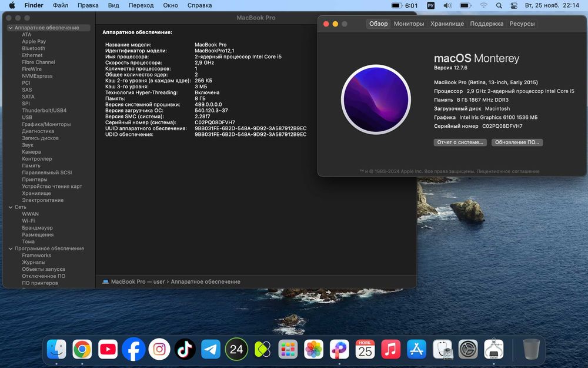Open the Файл menu
Image resolution: width=588 pixels, height=368 pixels.
pyautogui.click(x=61, y=5)
